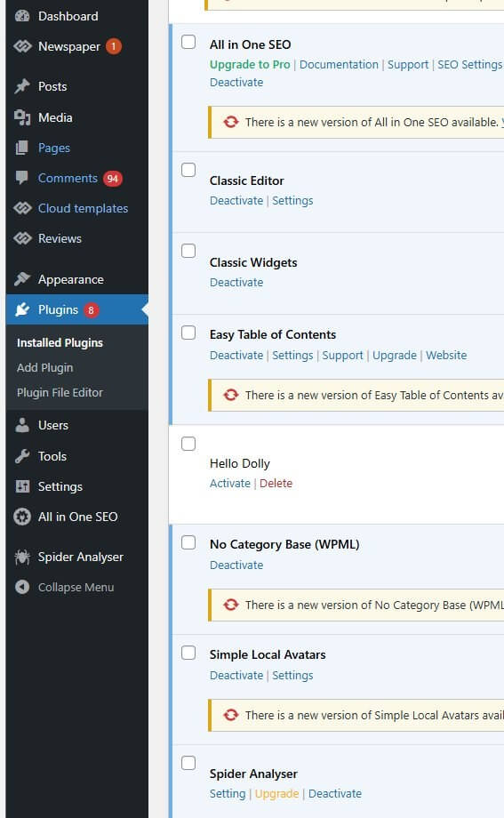Click the Plugins plug icon
Screen dimensions: 504x818
click(x=22, y=309)
